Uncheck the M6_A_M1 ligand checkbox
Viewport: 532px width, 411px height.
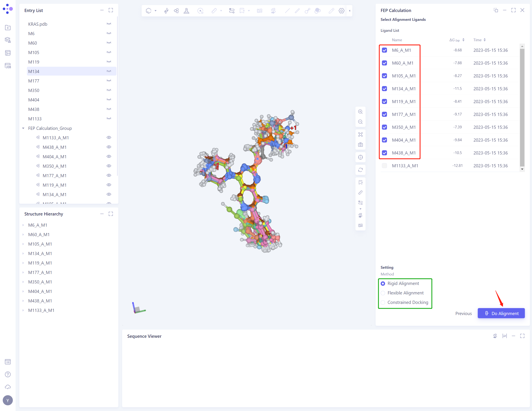pos(384,50)
